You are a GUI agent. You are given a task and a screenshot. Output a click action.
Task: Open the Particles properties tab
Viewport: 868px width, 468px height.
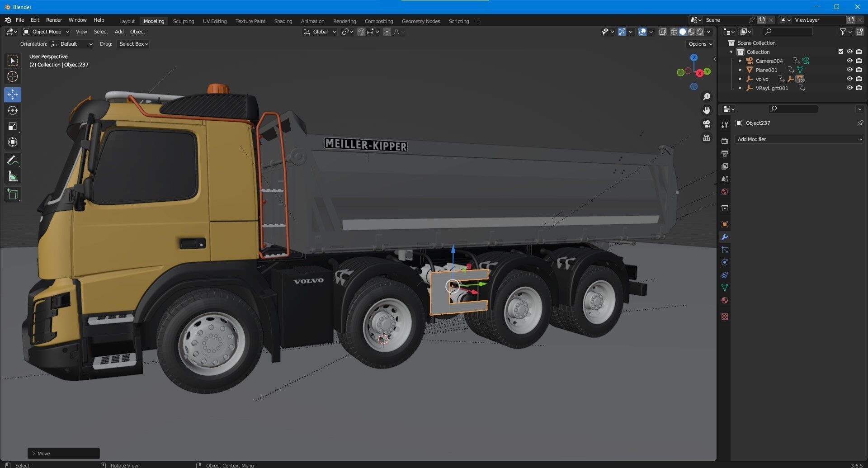(725, 250)
